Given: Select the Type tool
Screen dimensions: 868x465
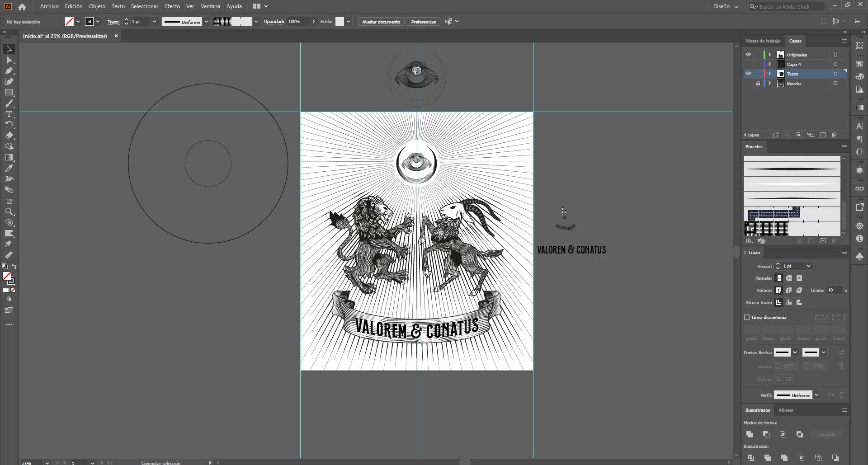Looking at the screenshot, I should coord(9,114).
